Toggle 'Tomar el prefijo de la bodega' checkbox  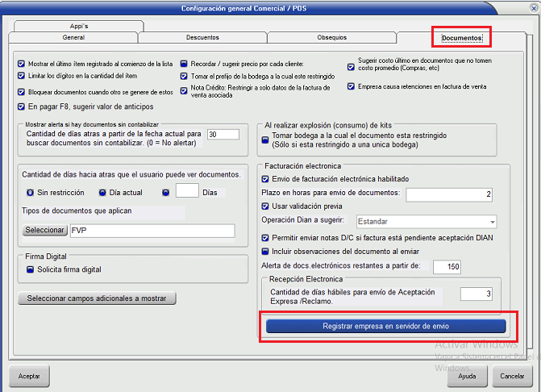point(184,76)
